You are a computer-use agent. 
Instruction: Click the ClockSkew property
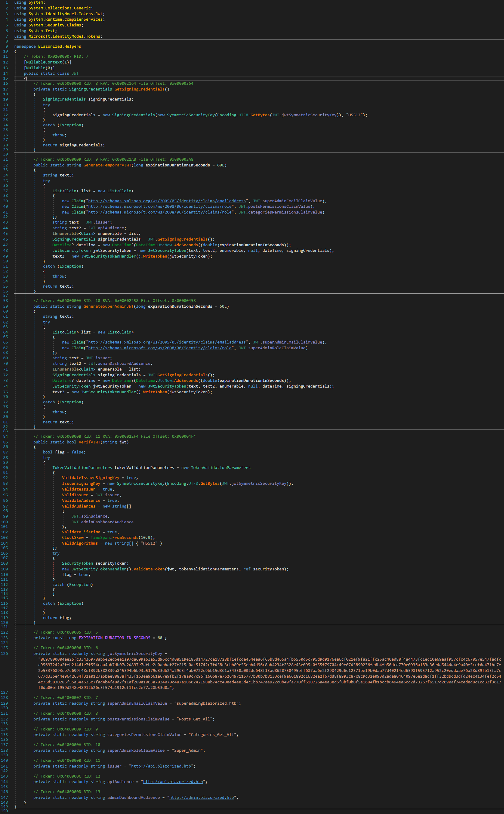coord(73,537)
